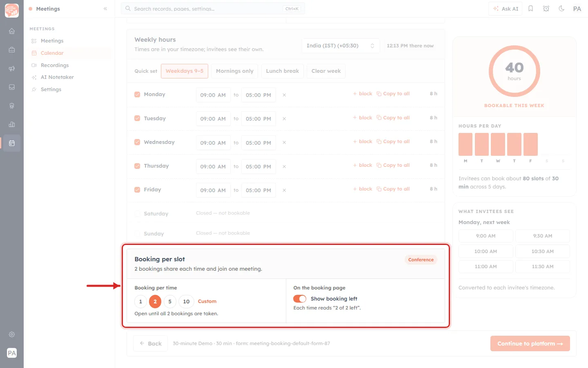This screenshot has height=368, width=588.
Task: Open the settings gear at rail bottom
Action: click(12, 334)
